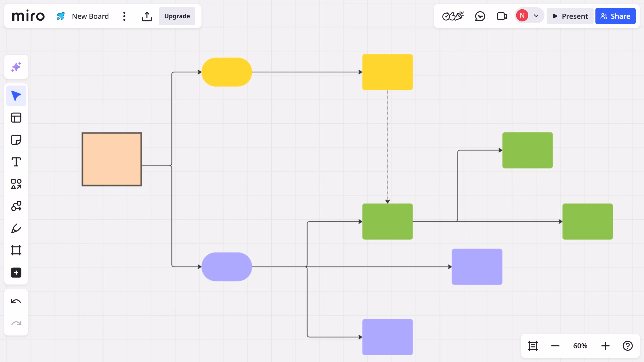This screenshot has width=644, height=362.
Task: Start a video call
Action: (x=502, y=16)
